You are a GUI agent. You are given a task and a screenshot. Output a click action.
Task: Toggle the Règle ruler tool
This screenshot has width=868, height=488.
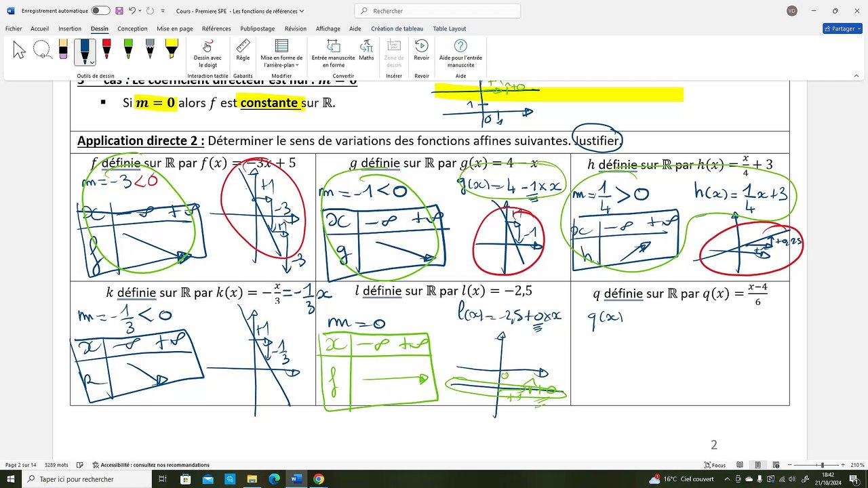[x=243, y=50]
